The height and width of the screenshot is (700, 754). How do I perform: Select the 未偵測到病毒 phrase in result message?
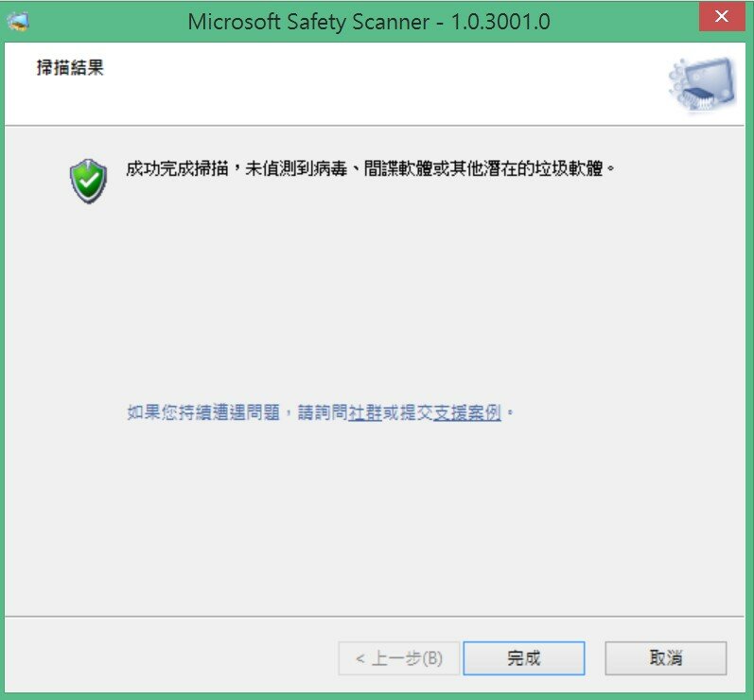click(x=296, y=168)
